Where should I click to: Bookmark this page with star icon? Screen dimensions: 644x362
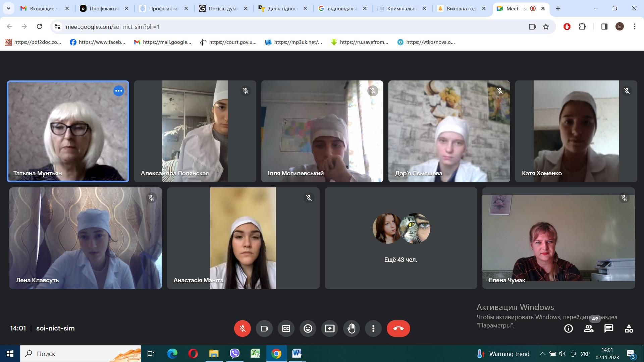click(x=546, y=26)
